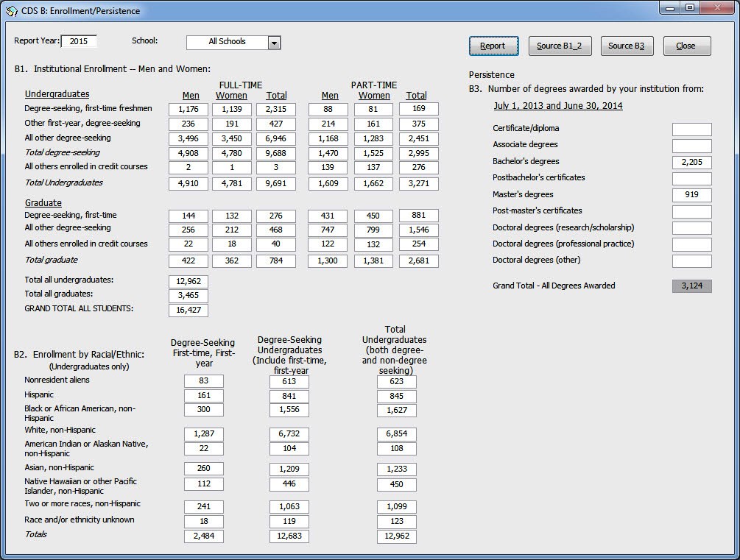Image resolution: width=740 pixels, height=560 pixels.
Task: Click Race unknown total undergraduates field 123
Action: click(x=397, y=522)
